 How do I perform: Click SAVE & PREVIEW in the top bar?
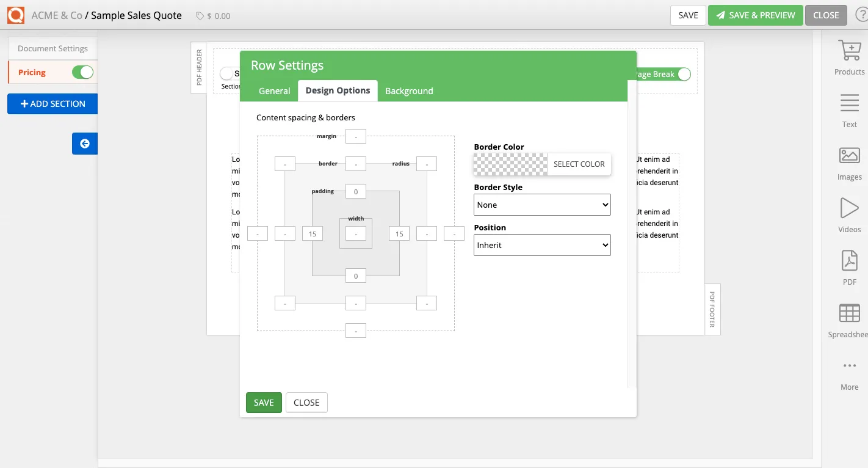click(755, 15)
